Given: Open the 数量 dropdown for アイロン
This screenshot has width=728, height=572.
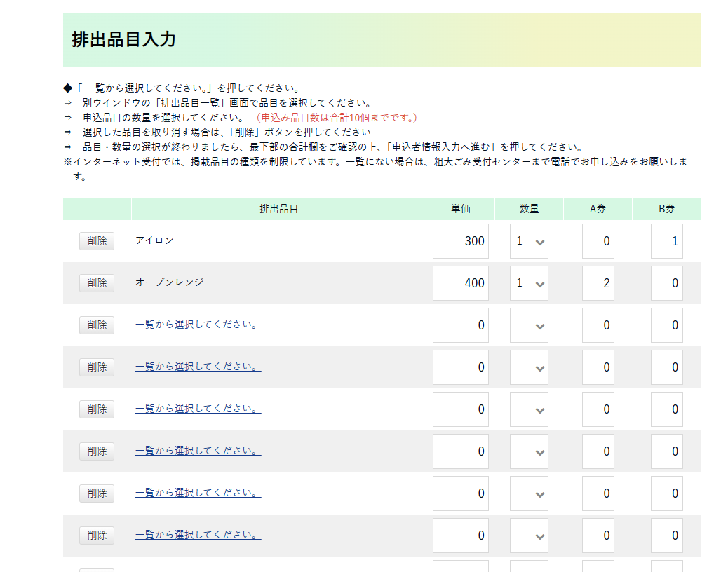Looking at the screenshot, I should 529,241.
